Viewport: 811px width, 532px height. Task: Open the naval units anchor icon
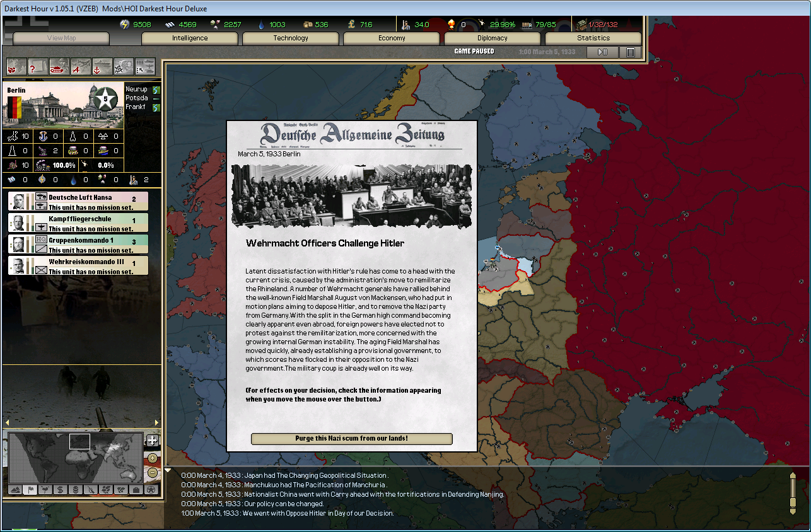point(102,66)
